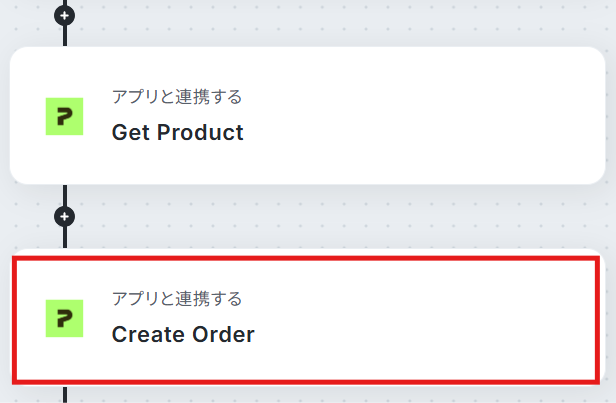The height and width of the screenshot is (403, 616).
Task: Click the plus button above Get Product
Action: coord(64,16)
